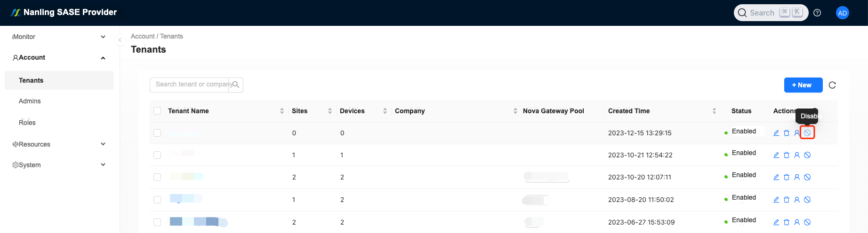868x233 pixels.
Task: Click the 2023-10-21 12:54:22 created time
Action: (640, 155)
